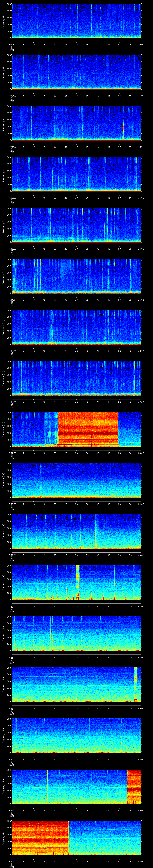Image resolution: width=153 pixels, height=868 pixels.
Task: Click the 7:34:00 start time label
Action: pos(12,300)
